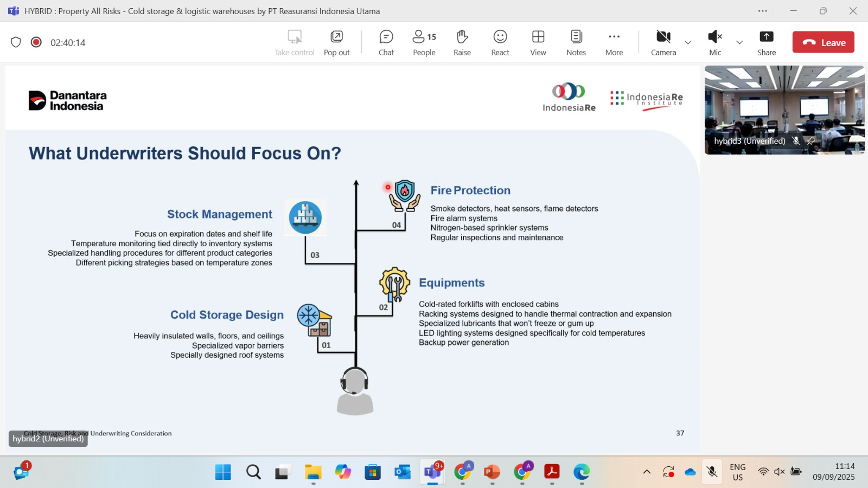Leave the meeting
Screen dimensions: 868x488
823,42
